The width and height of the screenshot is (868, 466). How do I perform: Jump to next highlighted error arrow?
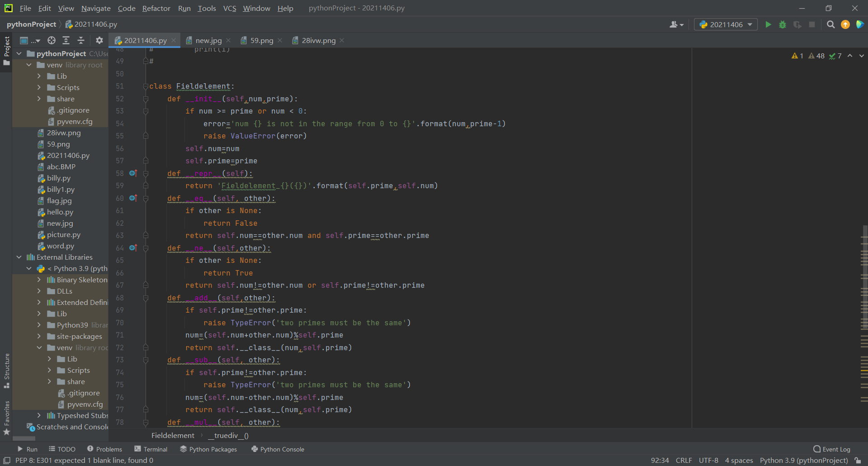click(862, 56)
